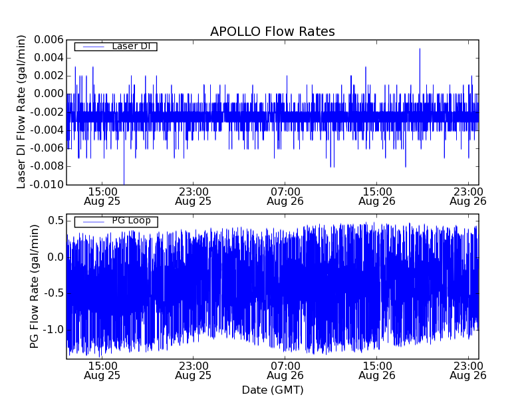Select the "Date (GMT)" x-axis label
This screenshot has width=532, height=399.
click(272, 390)
